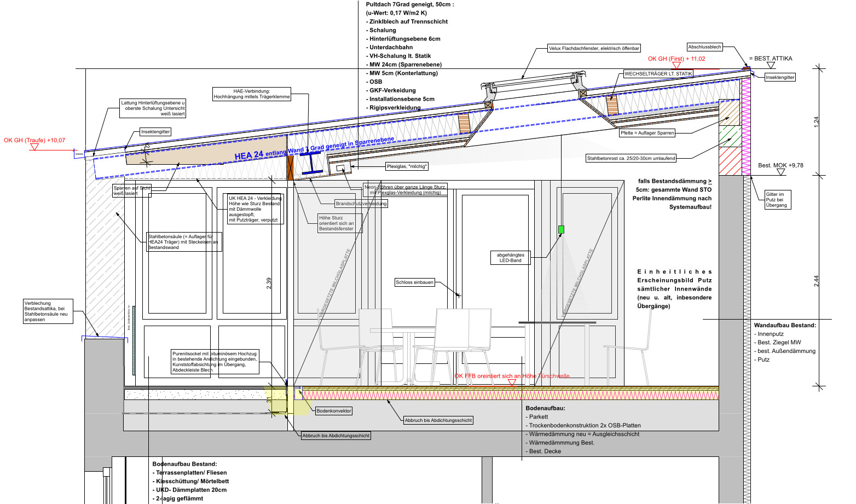Select the Plexiglas milchig label
This screenshot has width=856, height=504.
click(407, 166)
